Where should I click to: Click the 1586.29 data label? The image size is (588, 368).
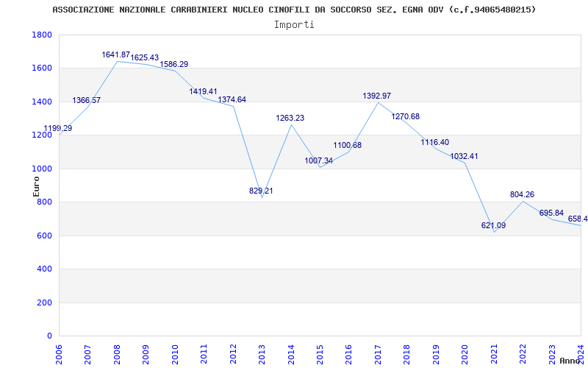pos(174,64)
